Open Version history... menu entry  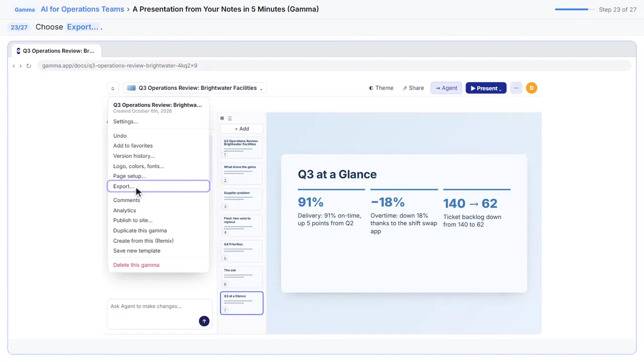(158, 156)
